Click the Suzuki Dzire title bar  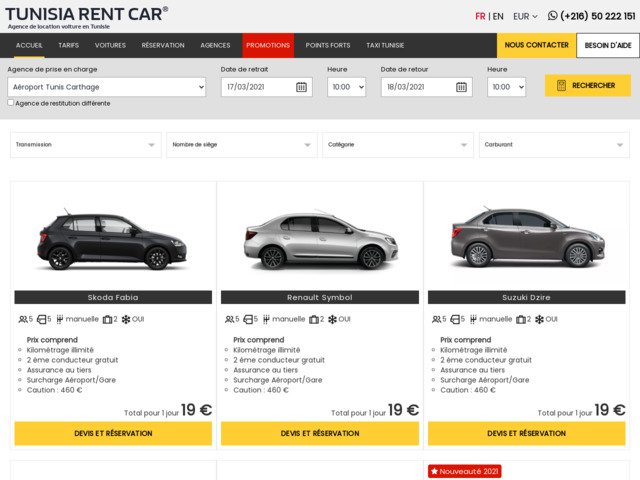(x=527, y=297)
